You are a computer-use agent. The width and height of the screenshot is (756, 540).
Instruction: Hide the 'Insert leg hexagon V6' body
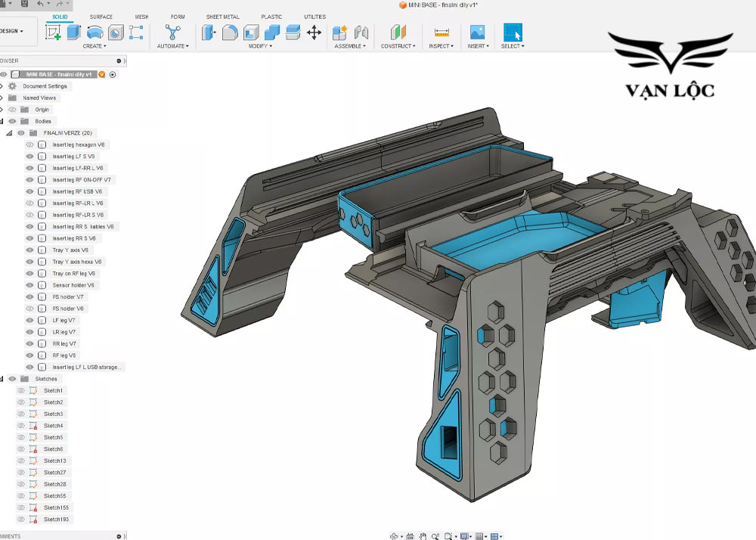[29, 144]
